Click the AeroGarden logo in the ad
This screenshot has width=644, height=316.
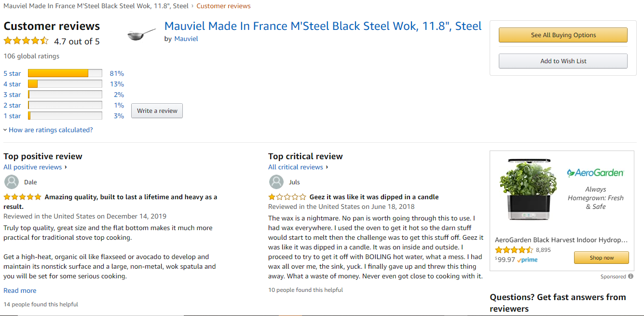click(595, 173)
